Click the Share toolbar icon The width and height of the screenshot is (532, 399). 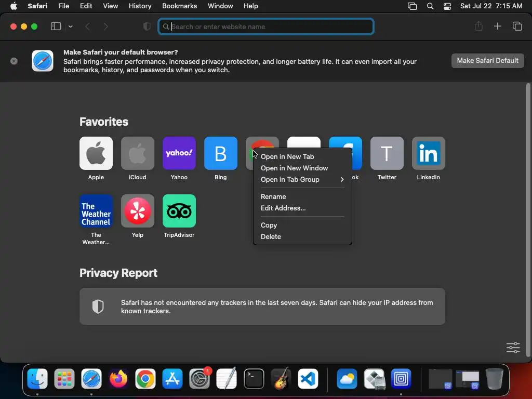(x=478, y=26)
